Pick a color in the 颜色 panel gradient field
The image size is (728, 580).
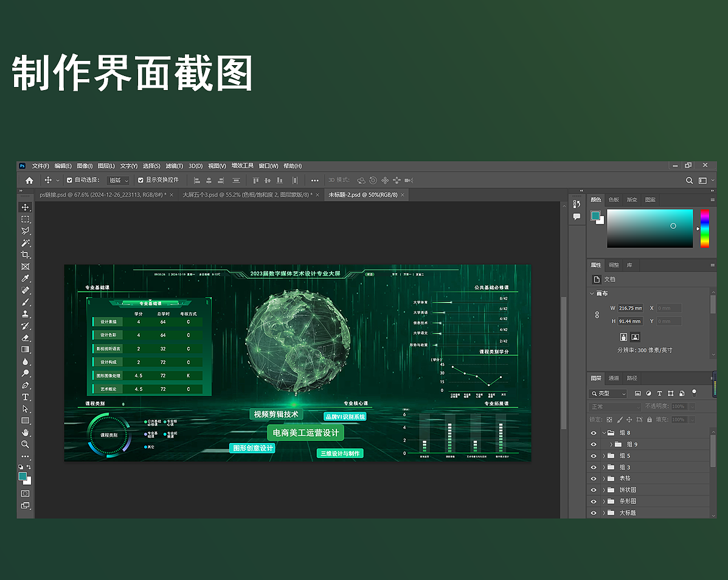click(650, 228)
